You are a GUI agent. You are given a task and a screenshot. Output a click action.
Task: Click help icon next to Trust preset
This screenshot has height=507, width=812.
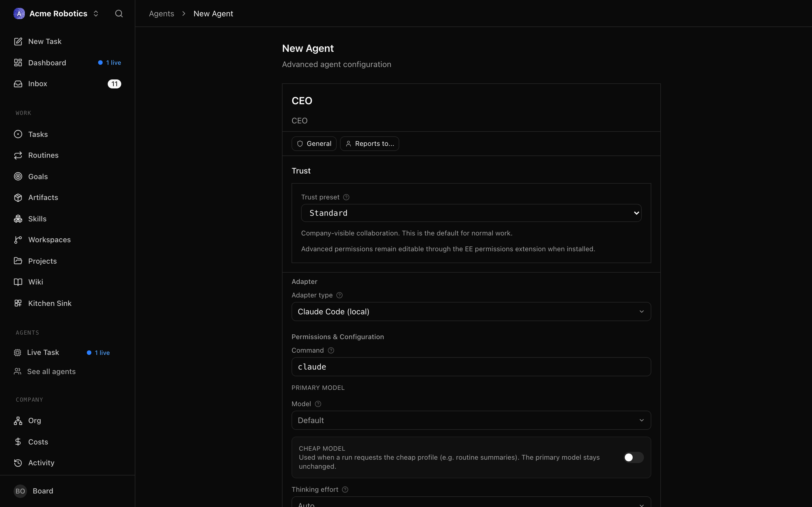[346, 197]
